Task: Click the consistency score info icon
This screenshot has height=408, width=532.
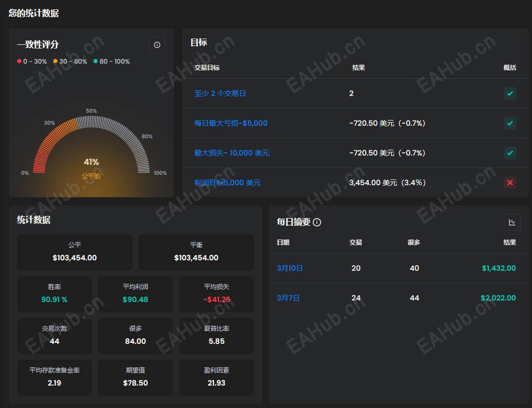Action: pyautogui.click(x=157, y=45)
